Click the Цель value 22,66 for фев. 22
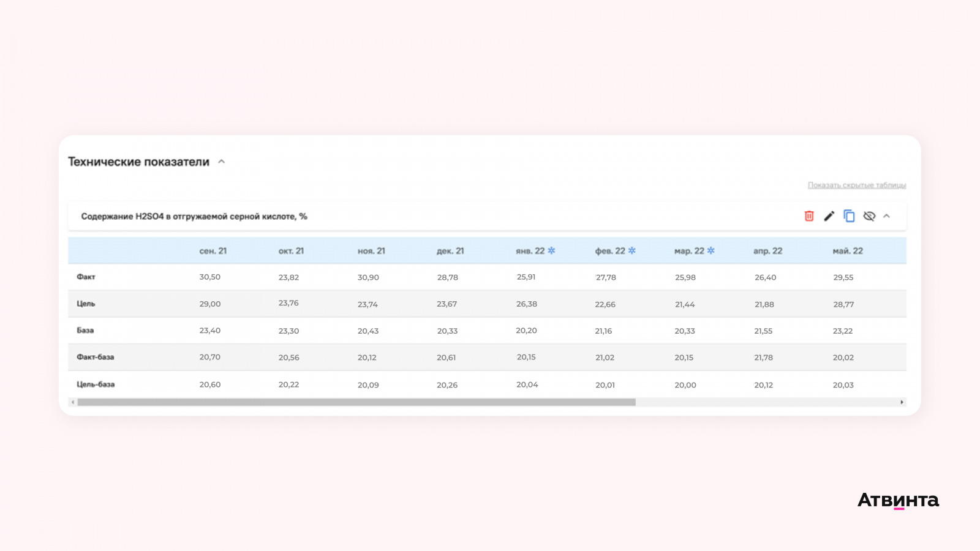This screenshot has height=551, width=980. (x=605, y=304)
